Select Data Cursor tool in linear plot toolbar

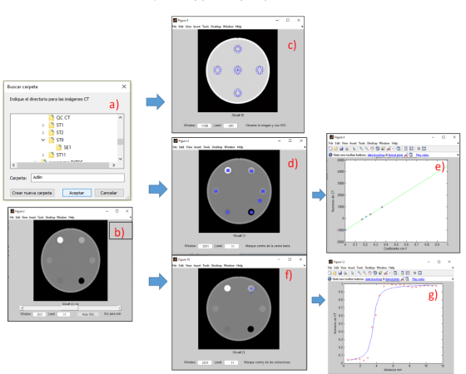click(x=383, y=149)
